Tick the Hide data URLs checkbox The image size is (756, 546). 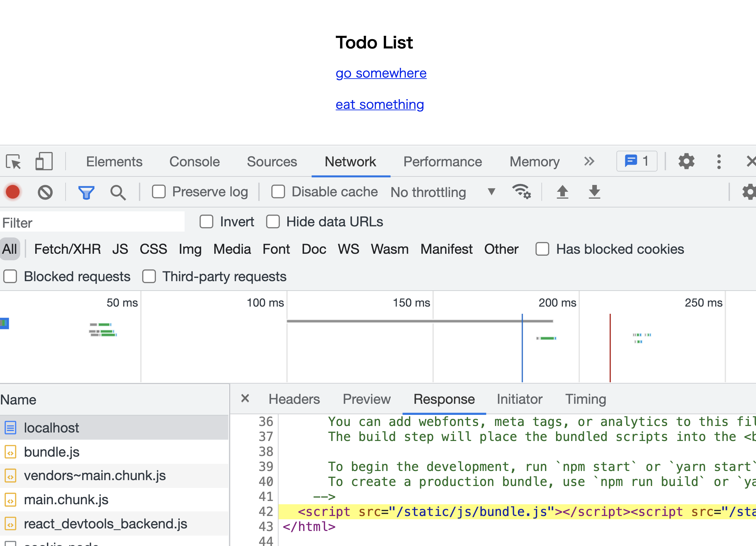(x=273, y=222)
